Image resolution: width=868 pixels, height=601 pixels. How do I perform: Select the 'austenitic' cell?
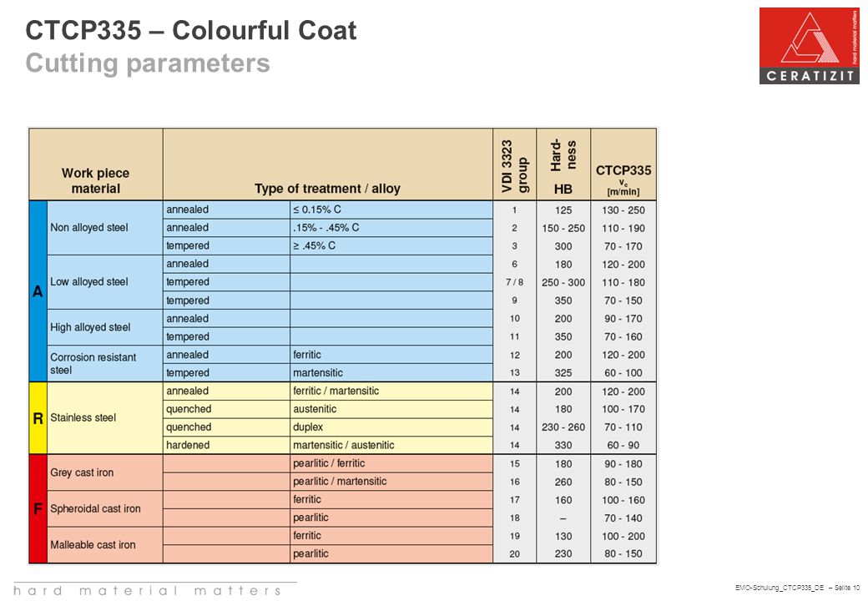[x=391, y=409]
